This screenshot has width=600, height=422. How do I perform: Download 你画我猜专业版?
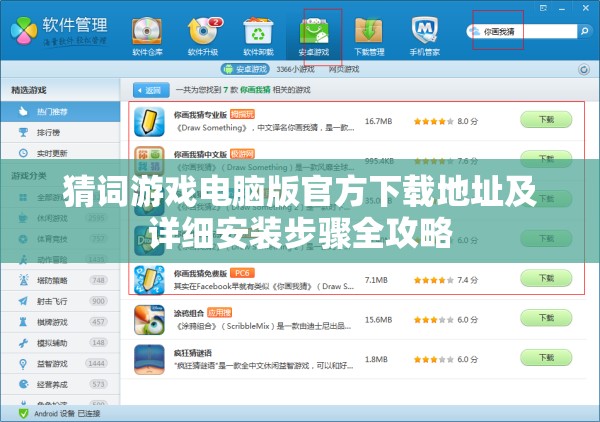click(x=546, y=120)
